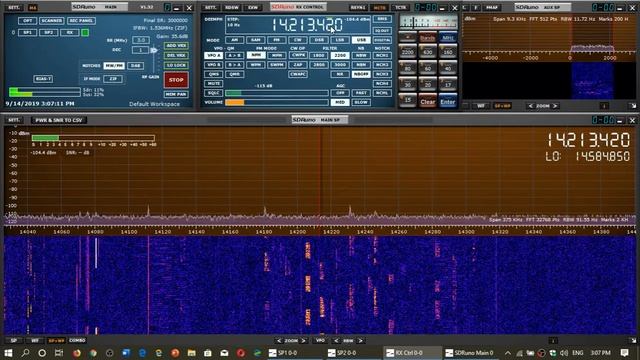Viewport: 640px width, 360px height.
Task: Toggle the SQLC squelch button
Action: click(x=213, y=93)
